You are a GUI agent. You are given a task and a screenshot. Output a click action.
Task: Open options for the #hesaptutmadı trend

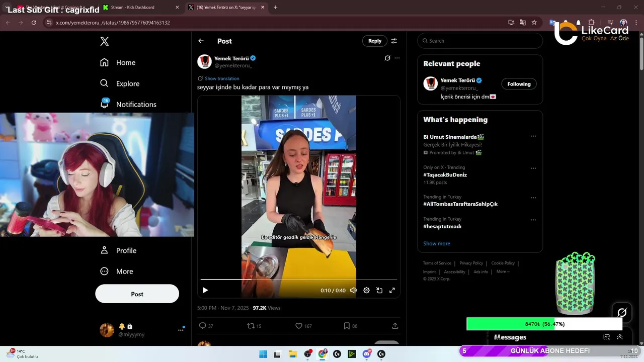coord(533,220)
